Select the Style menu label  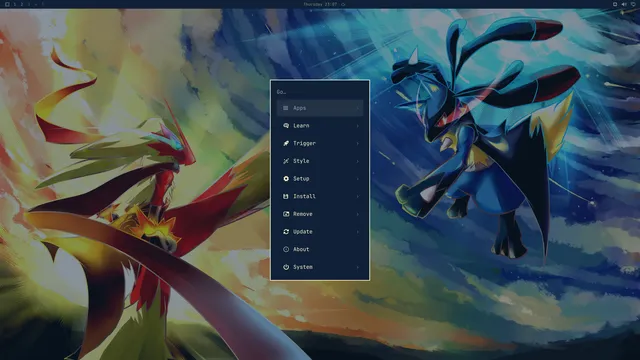click(x=301, y=161)
